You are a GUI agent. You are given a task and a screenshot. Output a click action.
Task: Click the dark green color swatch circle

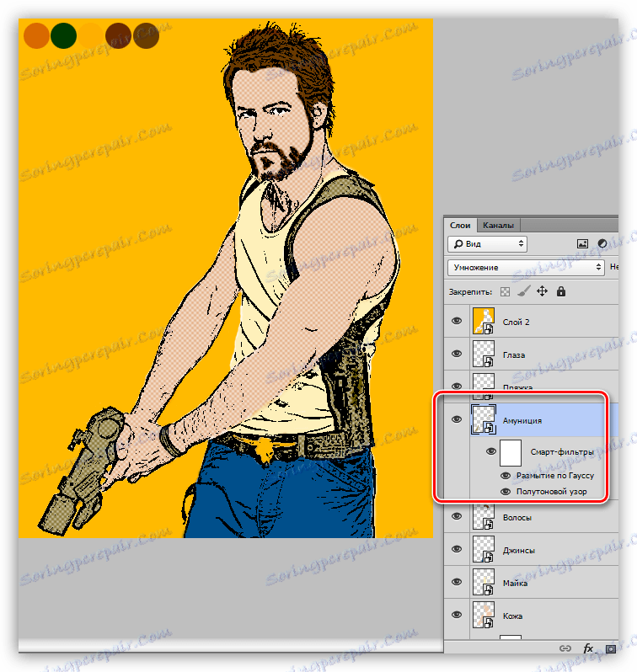pyautogui.click(x=63, y=36)
